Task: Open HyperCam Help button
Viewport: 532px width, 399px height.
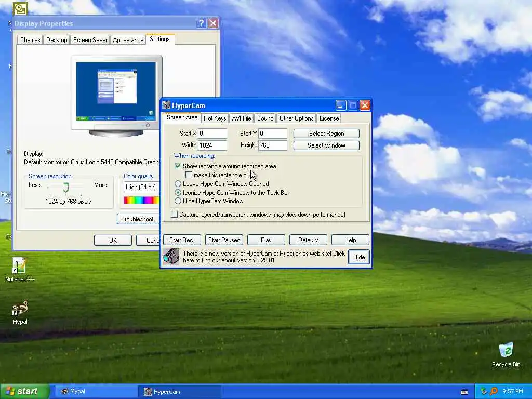Action: click(350, 240)
